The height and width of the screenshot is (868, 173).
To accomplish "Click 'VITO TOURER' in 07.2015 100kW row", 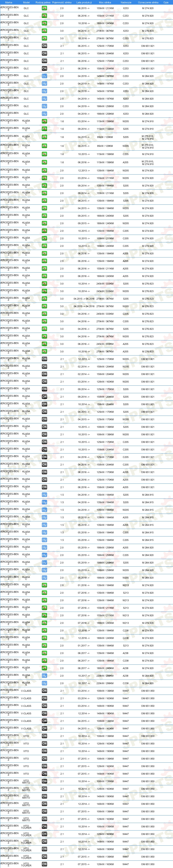I will click(x=26, y=857).
